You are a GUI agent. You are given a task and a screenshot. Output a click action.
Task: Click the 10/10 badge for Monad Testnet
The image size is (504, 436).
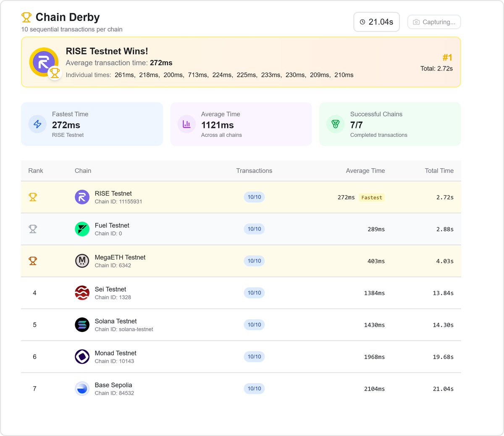point(254,356)
